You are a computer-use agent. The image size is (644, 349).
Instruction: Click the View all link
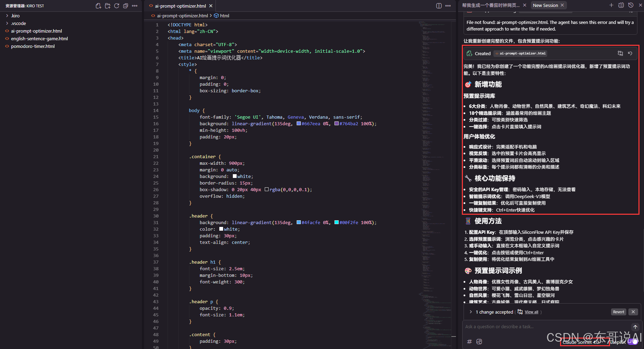tap(531, 312)
